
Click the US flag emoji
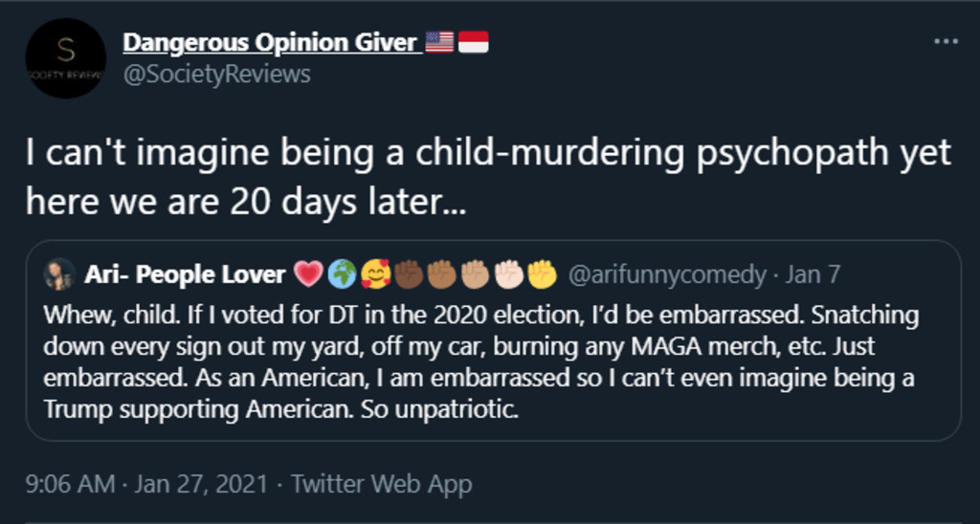[x=439, y=42]
